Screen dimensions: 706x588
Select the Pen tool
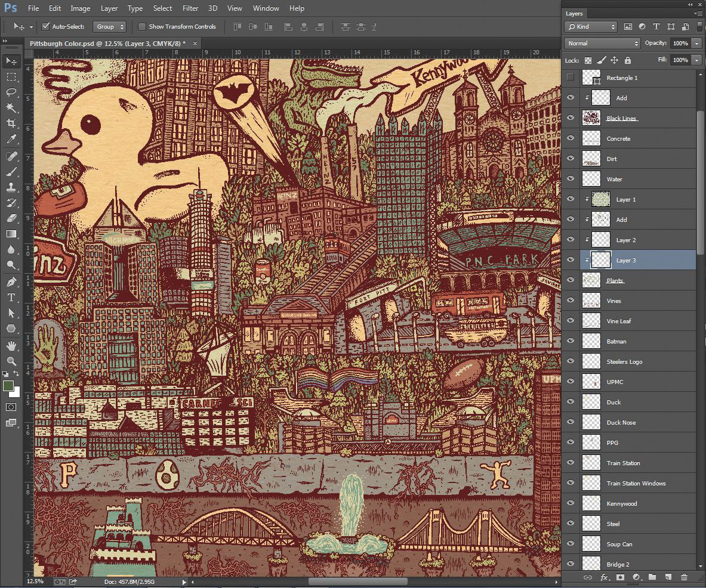(x=11, y=282)
